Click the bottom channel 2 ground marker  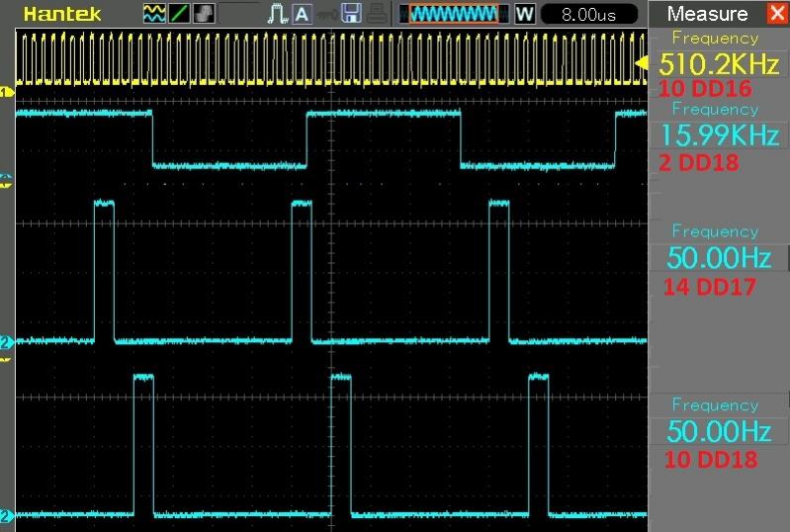(x=7, y=516)
